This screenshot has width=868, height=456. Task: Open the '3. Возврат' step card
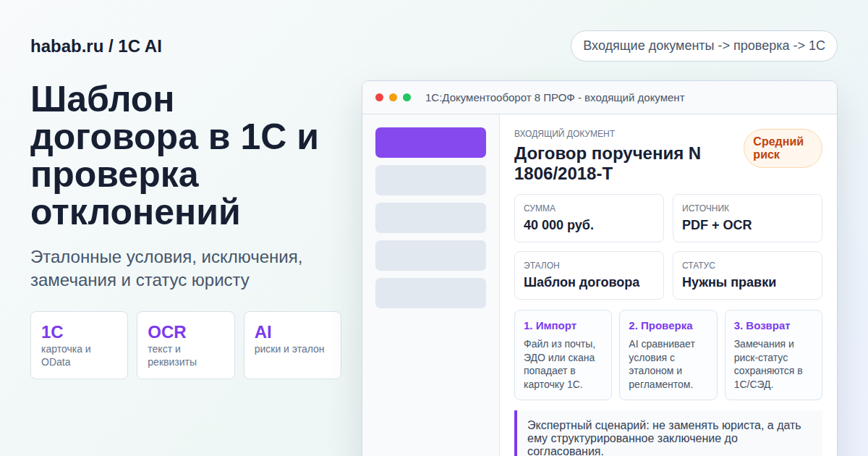pos(773,355)
